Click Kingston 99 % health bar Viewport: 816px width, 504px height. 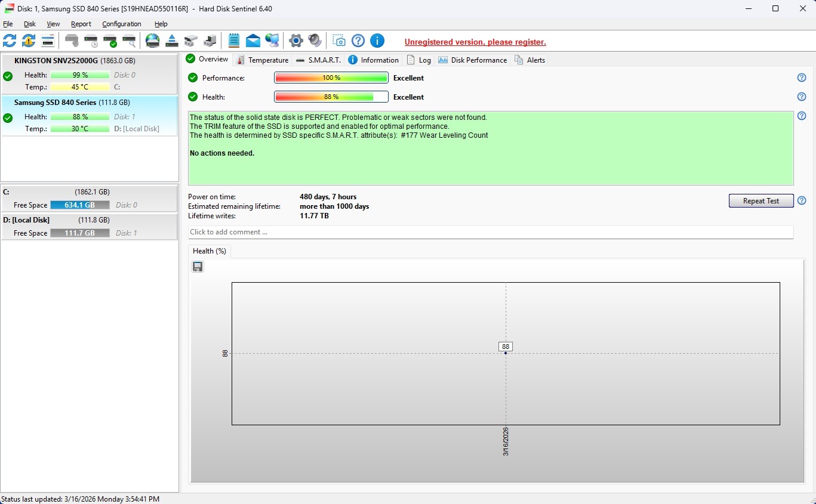(x=80, y=75)
